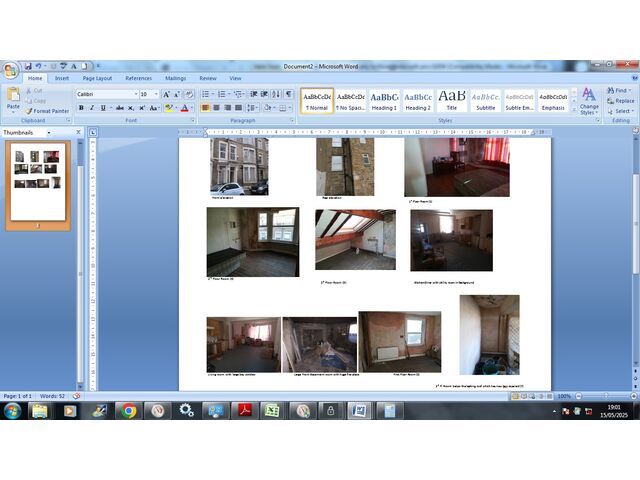Apply the Heading 2 style
Screen dimensions: 640x480
pos(418,101)
